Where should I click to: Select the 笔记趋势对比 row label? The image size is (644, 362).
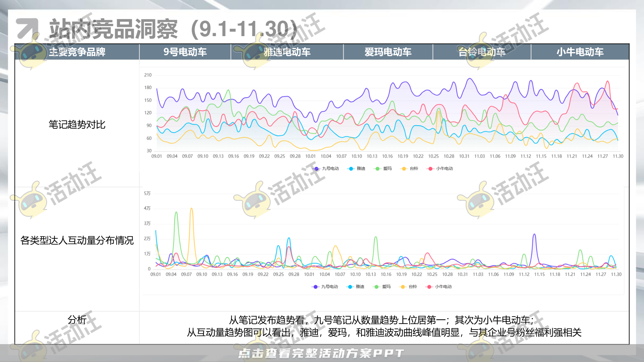tap(77, 124)
